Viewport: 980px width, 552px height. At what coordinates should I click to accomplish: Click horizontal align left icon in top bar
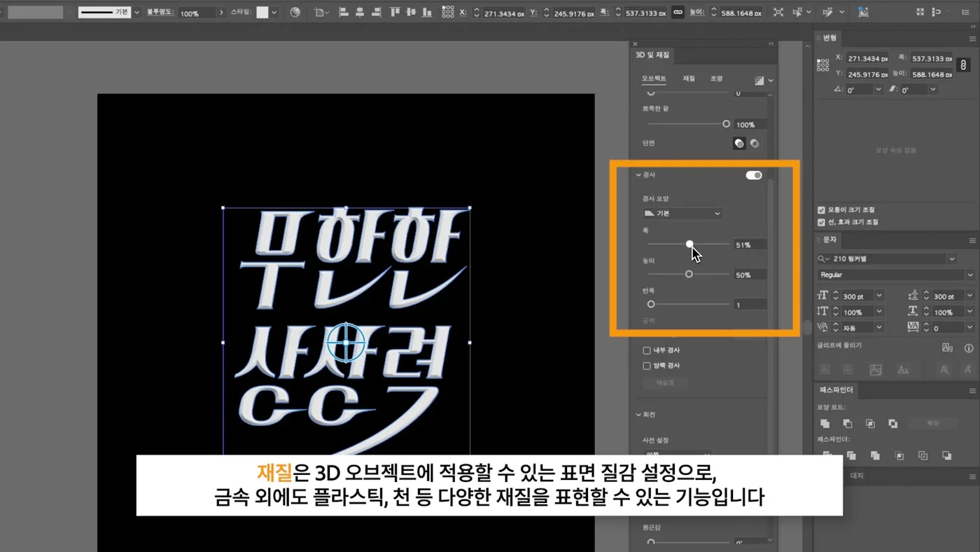(344, 13)
